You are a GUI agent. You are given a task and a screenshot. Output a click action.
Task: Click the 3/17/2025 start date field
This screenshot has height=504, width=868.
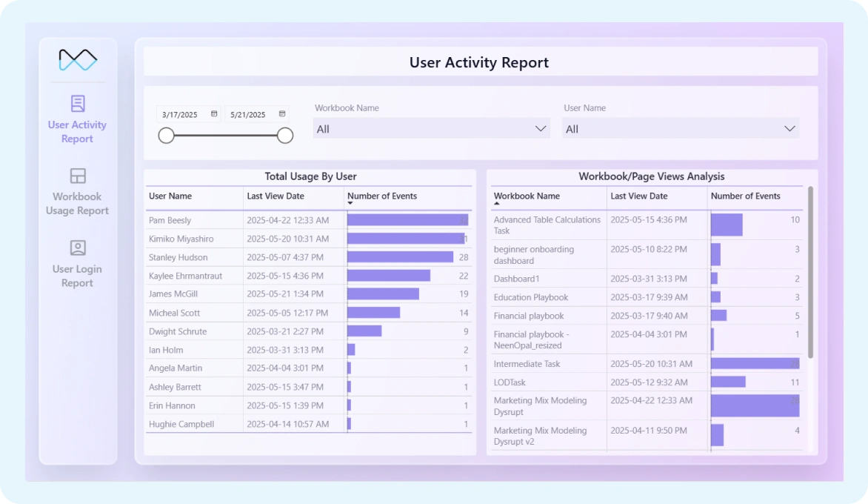[x=188, y=115]
